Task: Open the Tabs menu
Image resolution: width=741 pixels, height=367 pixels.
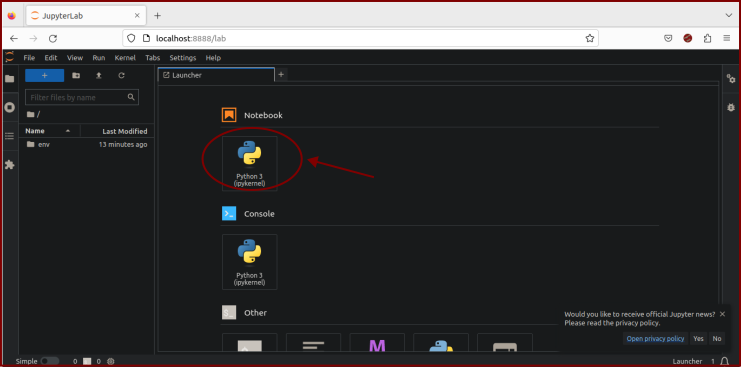Action: tap(153, 58)
